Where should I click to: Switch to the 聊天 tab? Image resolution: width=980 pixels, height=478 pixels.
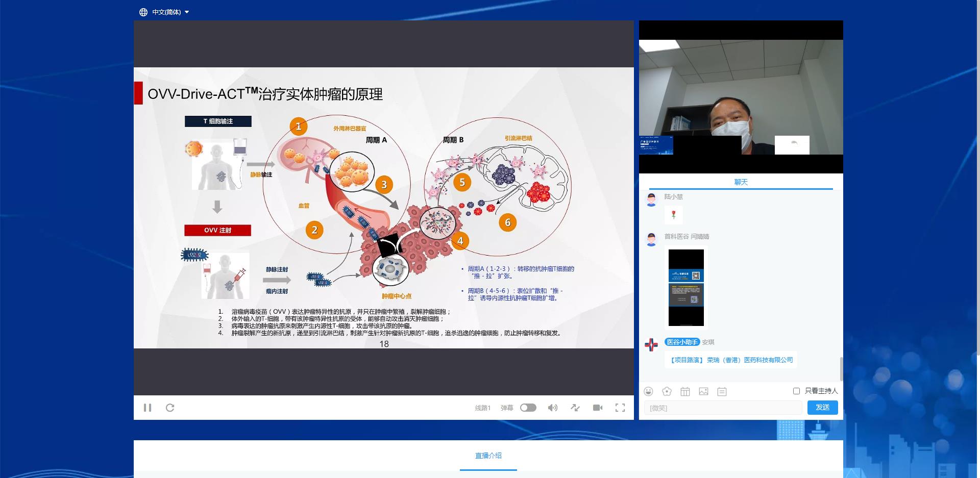[741, 182]
